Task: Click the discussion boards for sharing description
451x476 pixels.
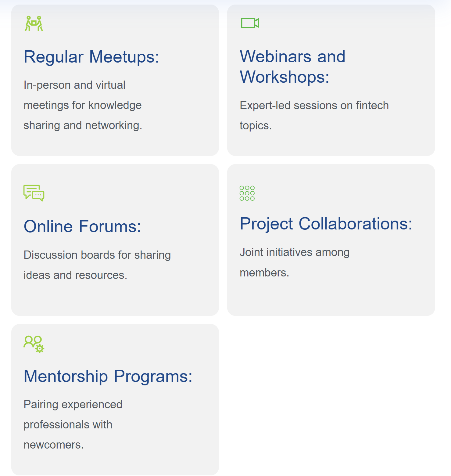Action: pyautogui.click(x=97, y=265)
